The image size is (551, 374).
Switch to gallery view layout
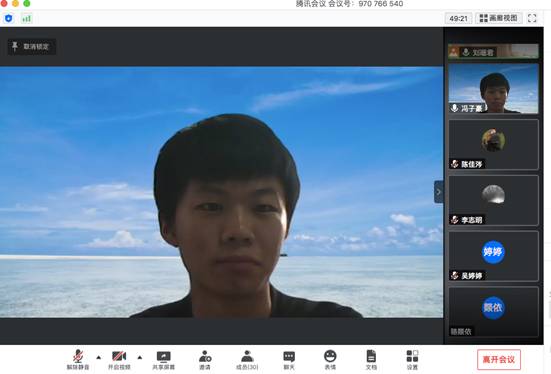click(499, 18)
